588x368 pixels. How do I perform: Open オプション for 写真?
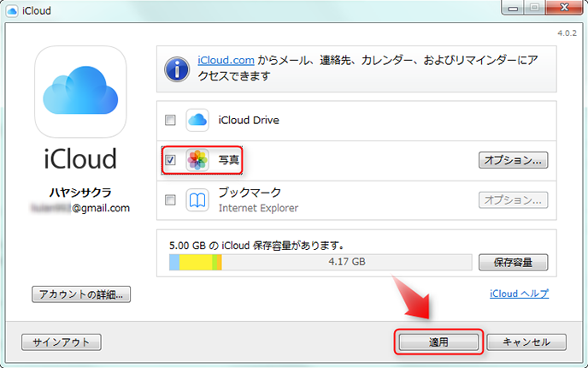point(513,160)
